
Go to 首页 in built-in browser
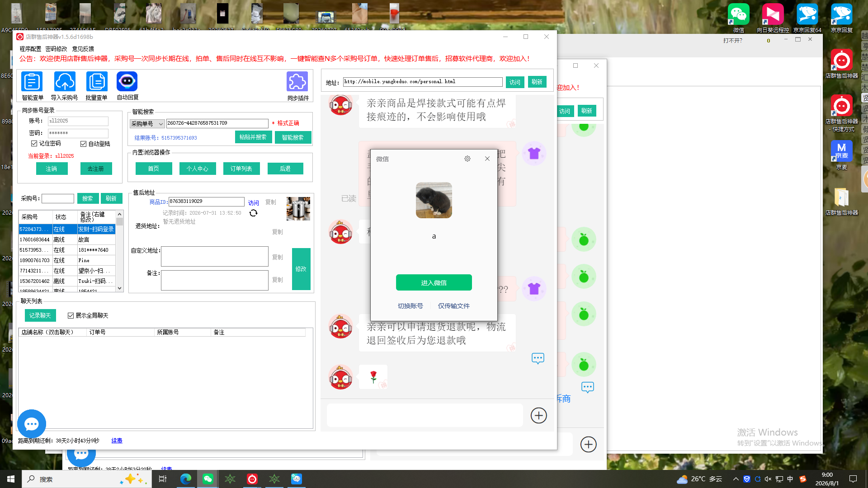(154, 169)
